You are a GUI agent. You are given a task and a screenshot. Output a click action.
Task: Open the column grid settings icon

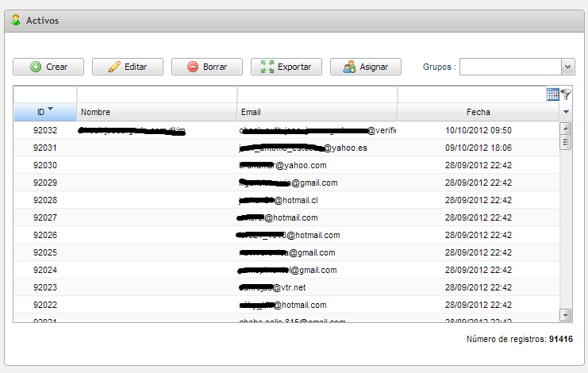[x=552, y=94]
